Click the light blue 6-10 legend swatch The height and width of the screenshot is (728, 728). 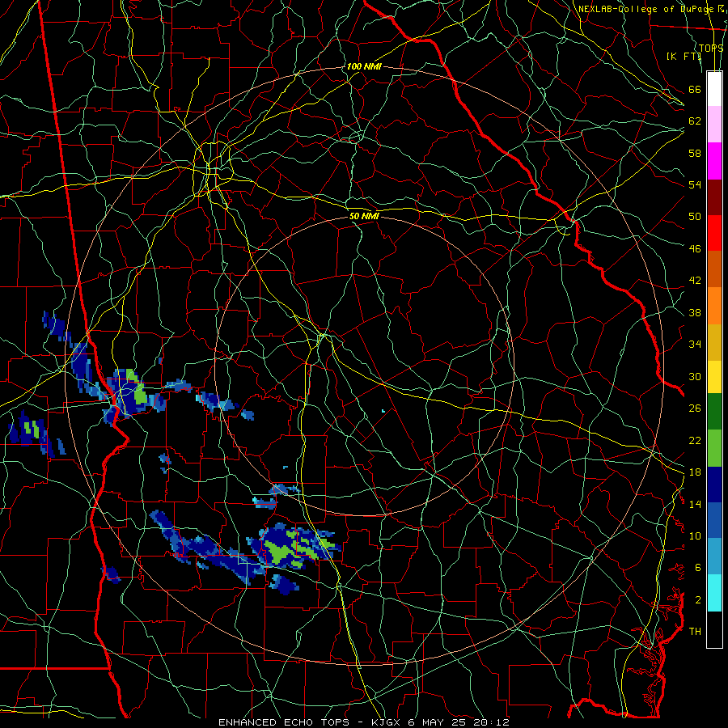coord(714,557)
